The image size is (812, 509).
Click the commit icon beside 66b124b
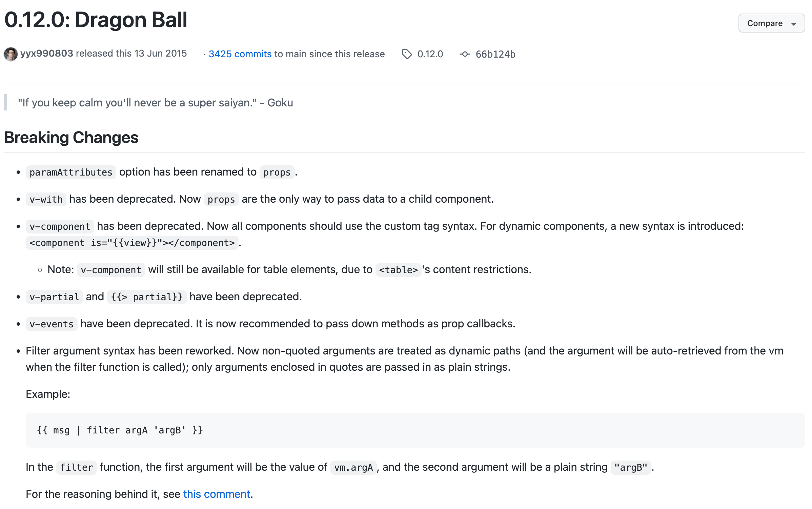point(465,54)
